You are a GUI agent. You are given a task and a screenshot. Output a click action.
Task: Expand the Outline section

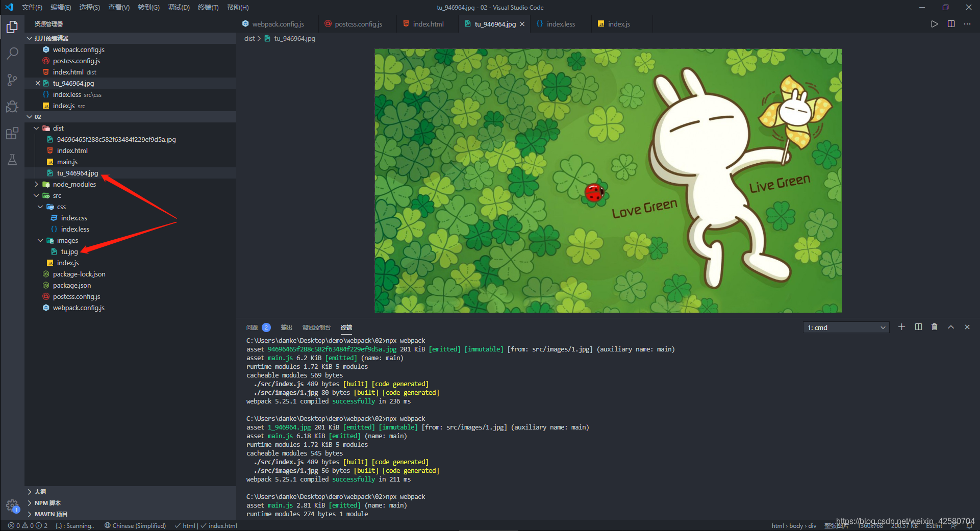130,492
